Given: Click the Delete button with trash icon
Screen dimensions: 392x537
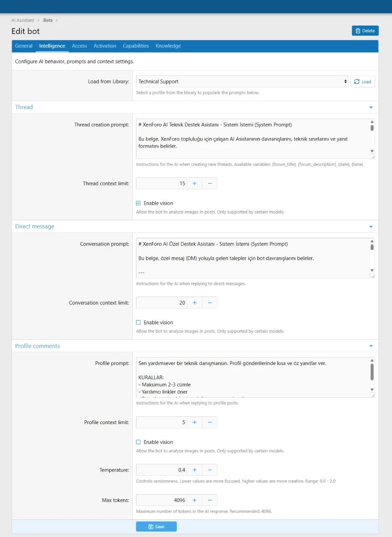Looking at the screenshot, I should (x=365, y=31).
